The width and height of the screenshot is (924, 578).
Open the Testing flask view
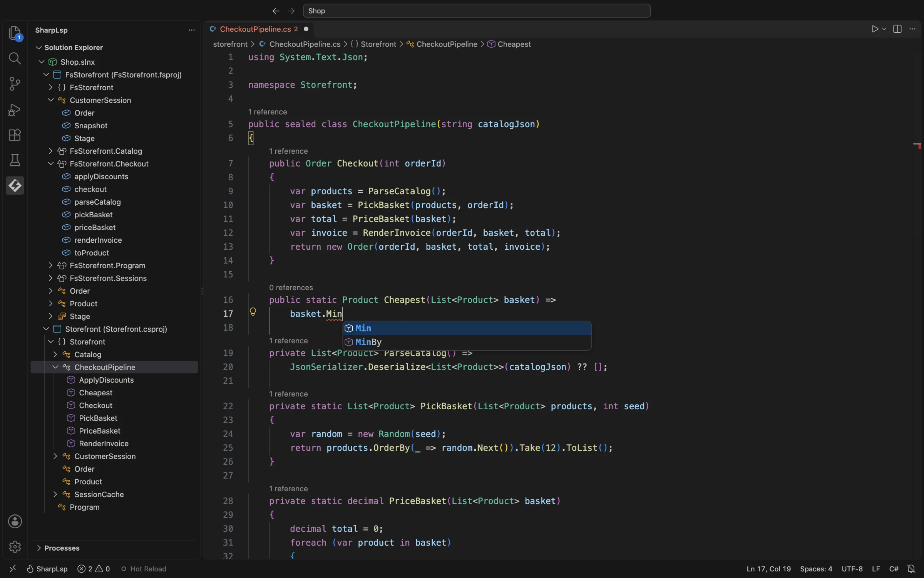[x=15, y=160]
